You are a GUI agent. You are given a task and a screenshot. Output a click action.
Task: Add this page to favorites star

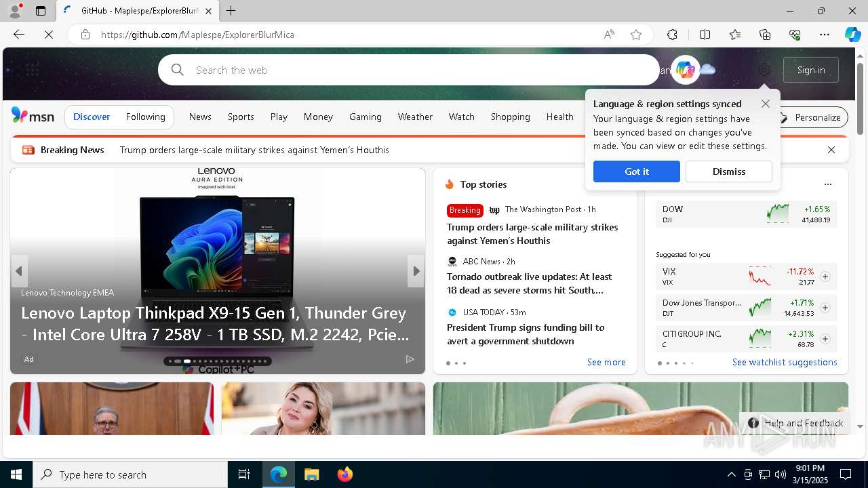tap(636, 35)
